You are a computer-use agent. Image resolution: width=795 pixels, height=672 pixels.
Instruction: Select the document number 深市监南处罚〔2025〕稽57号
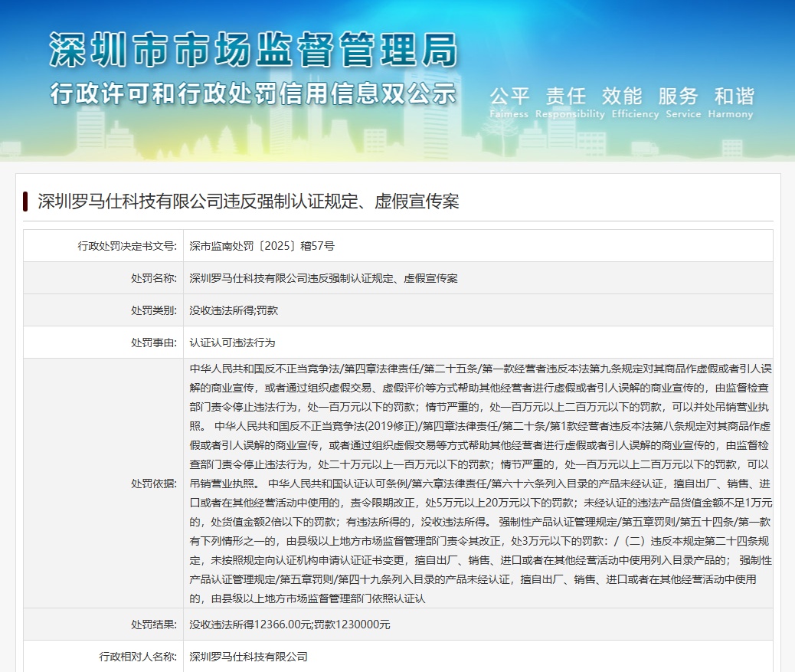pyautogui.click(x=260, y=245)
